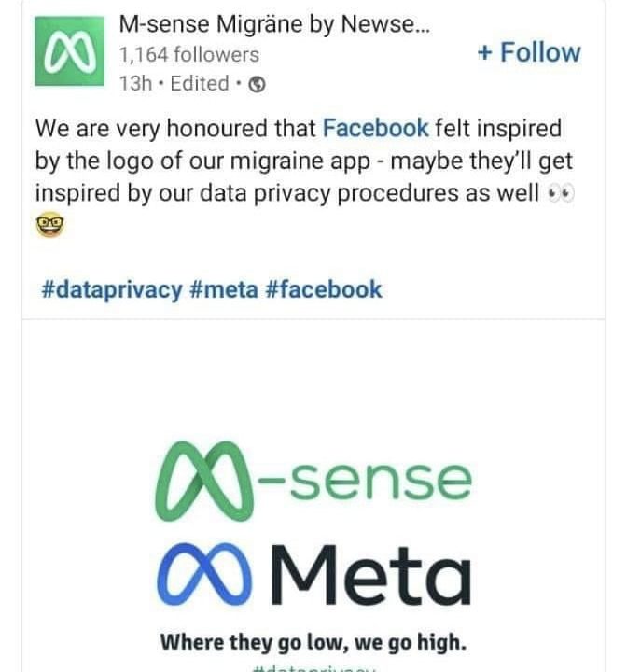This screenshot has width=627, height=672.
Task: Select the #meta hashtag
Action: [223, 289]
